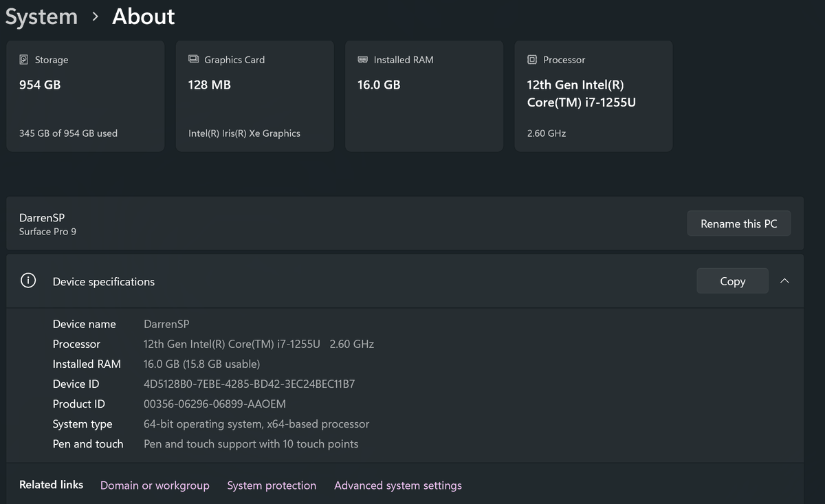Open System protection link
The width and height of the screenshot is (825, 504).
(x=272, y=485)
